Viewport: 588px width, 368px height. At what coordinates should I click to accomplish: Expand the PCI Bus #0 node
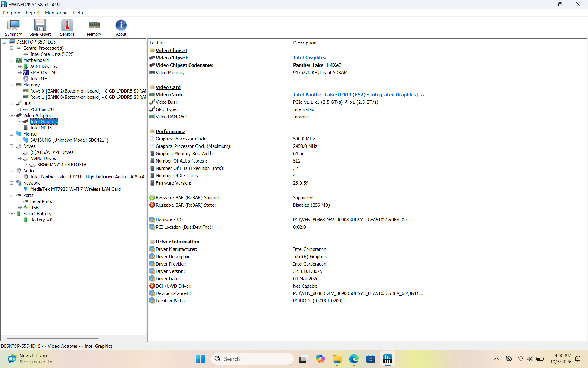19,109
